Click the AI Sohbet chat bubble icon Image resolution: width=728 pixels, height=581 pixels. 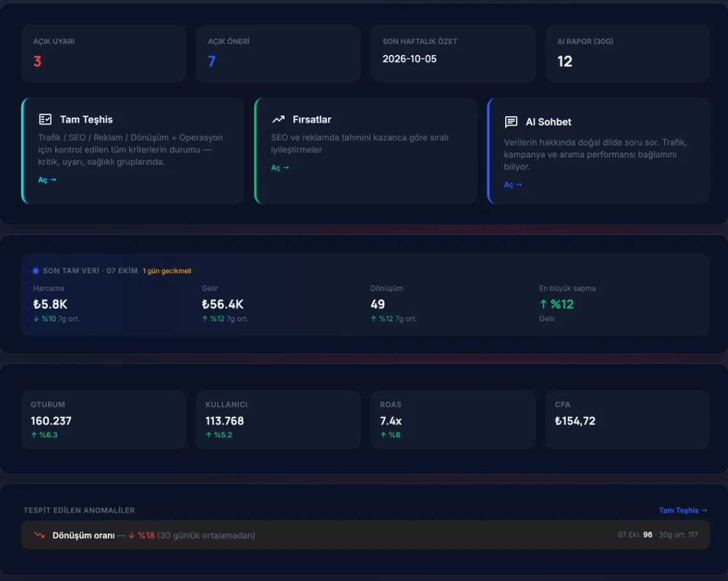click(511, 122)
